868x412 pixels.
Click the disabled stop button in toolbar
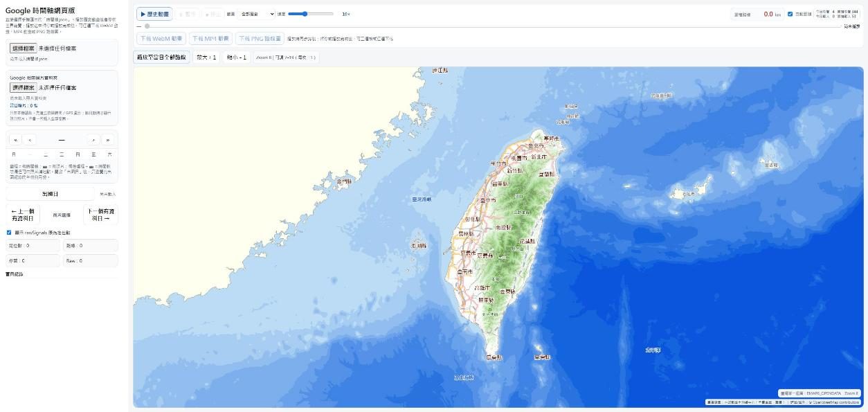pos(213,14)
